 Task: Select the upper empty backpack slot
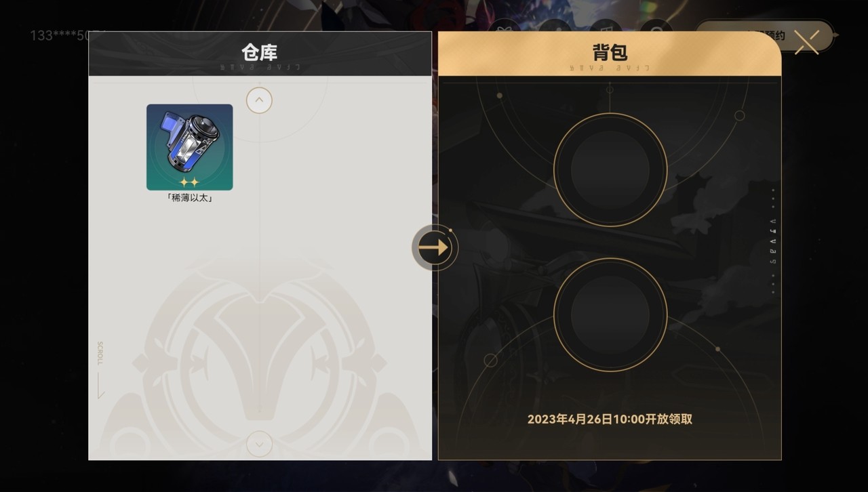click(610, 169)
